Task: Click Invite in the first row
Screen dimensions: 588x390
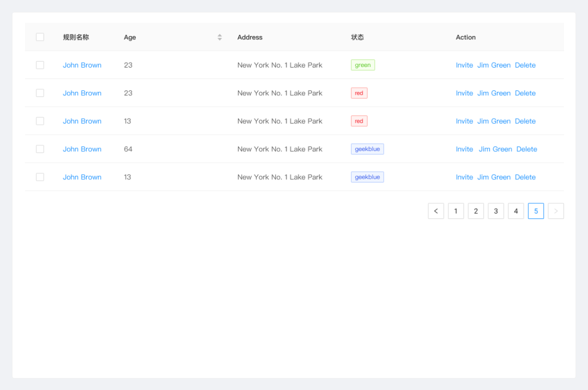Action: click(464, 65)
